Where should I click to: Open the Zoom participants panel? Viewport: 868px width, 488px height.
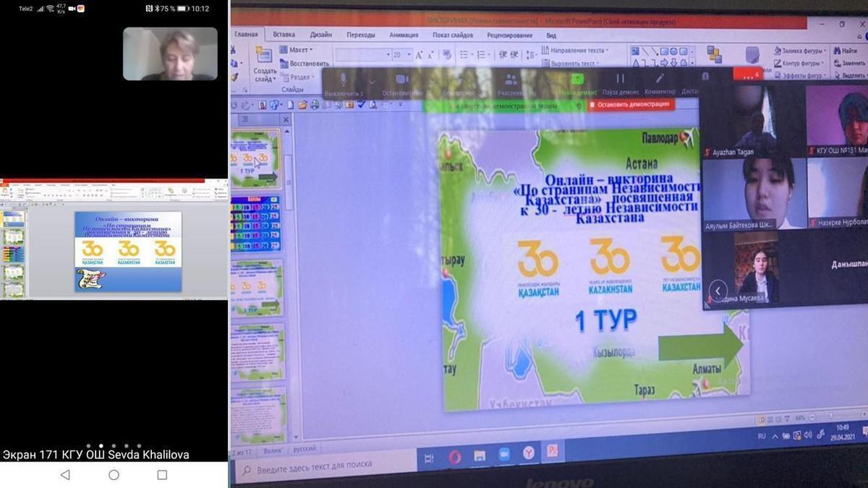[x=511, y=80]
